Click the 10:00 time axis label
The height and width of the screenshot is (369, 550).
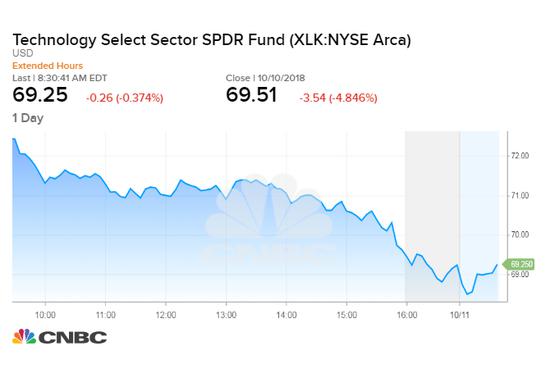45,315
